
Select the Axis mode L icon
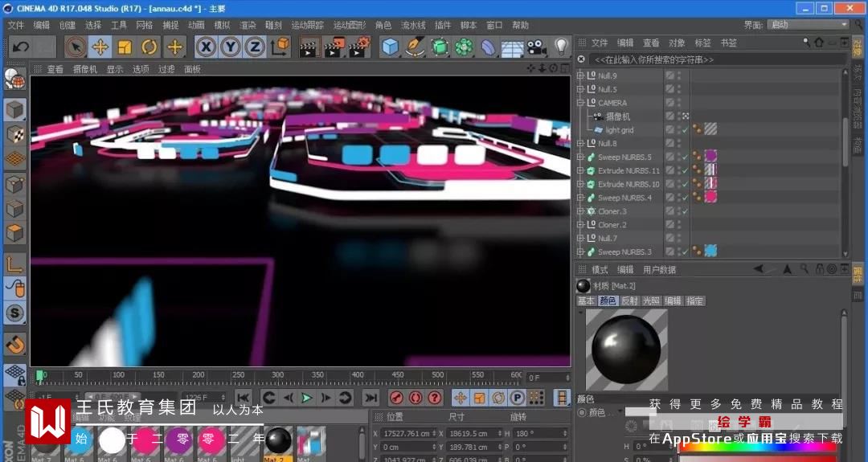(15, 264)
